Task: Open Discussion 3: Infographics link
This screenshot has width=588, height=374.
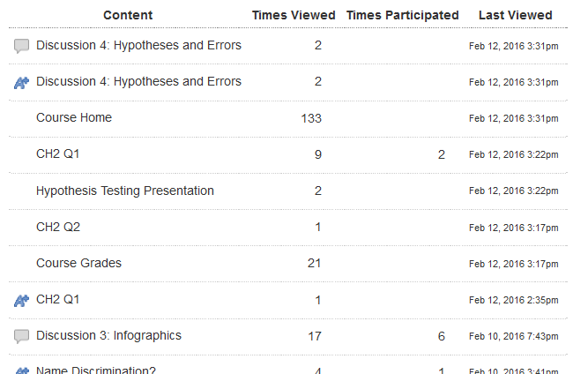Action: (x=108, y=336)
